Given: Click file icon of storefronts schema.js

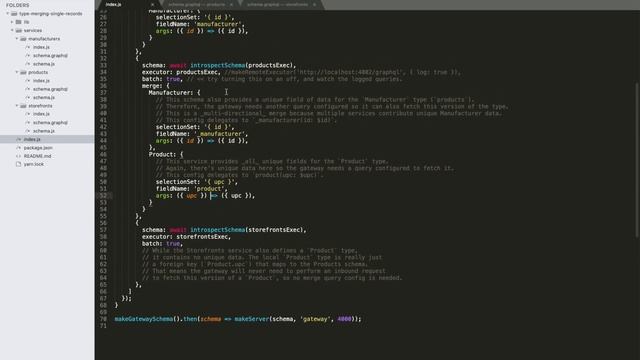Looking at the screenshot, I should point(28,131).
